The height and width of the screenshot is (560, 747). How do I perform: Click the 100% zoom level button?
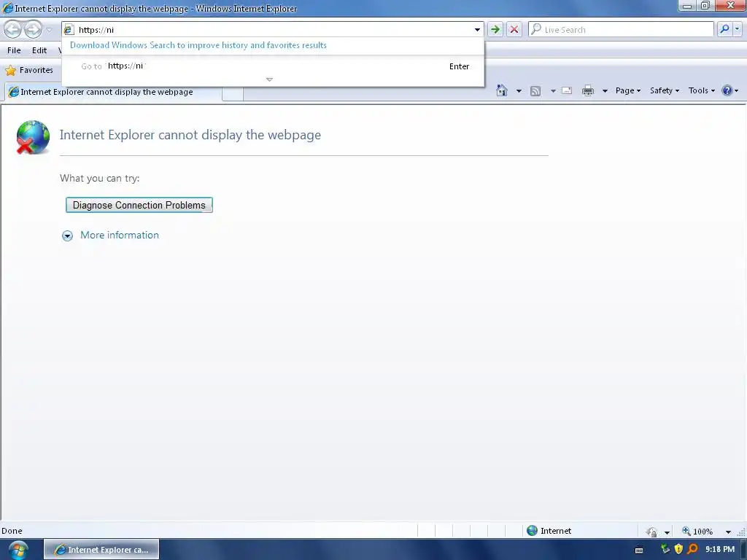point(697,532)
